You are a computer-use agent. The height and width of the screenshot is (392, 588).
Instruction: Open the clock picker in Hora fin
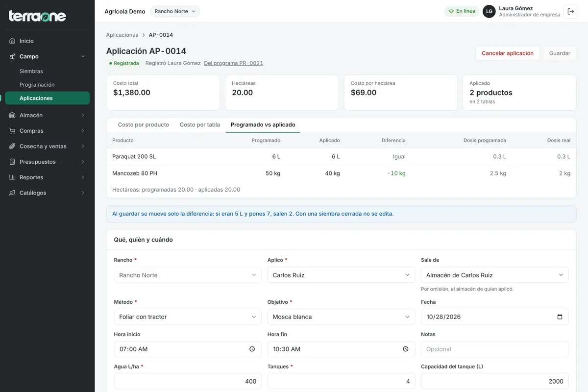tap(406, 349)
